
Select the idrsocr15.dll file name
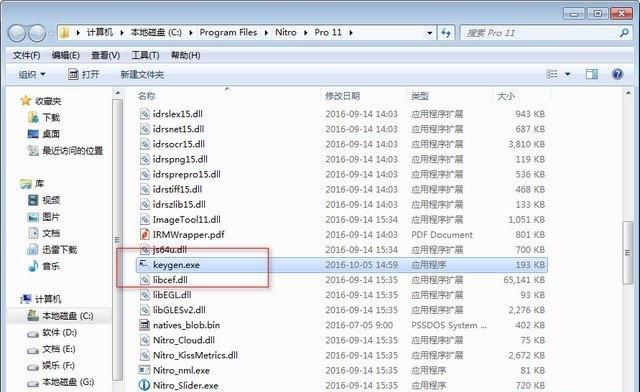(x=178, y=144)
